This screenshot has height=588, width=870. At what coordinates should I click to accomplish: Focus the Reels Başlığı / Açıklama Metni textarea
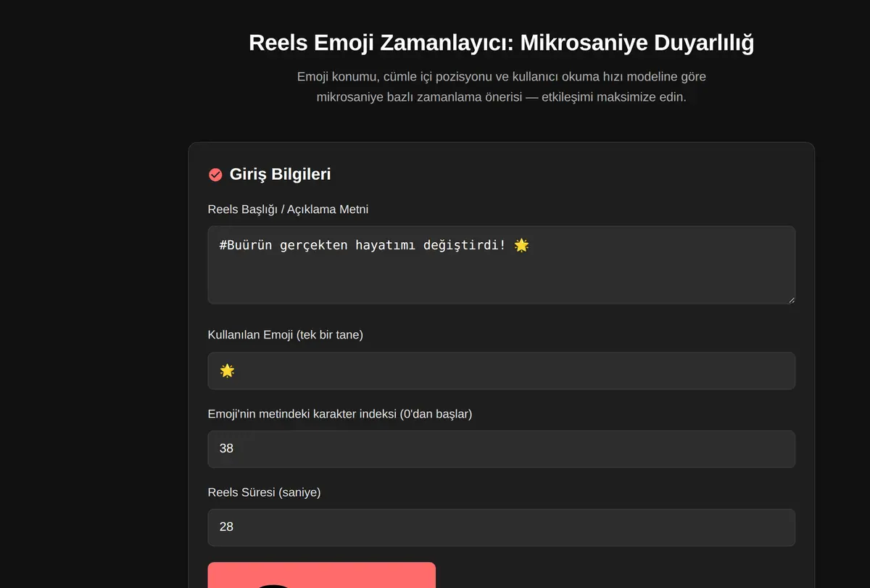pos(501,265)
